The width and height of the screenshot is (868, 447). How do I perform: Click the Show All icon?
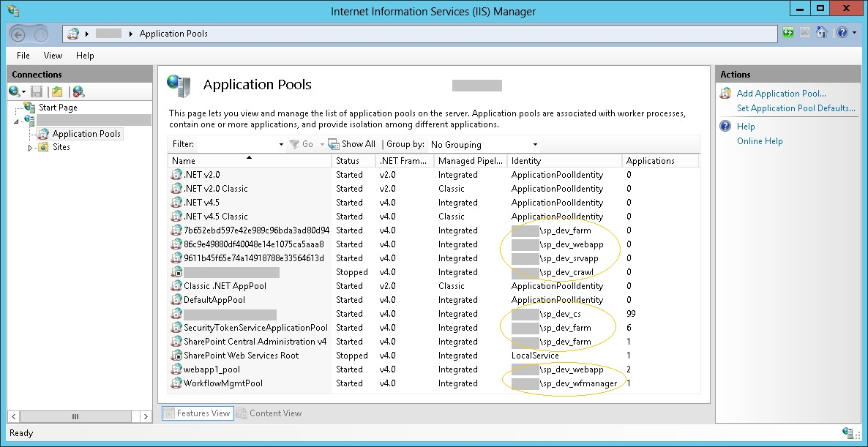(333, 144)
